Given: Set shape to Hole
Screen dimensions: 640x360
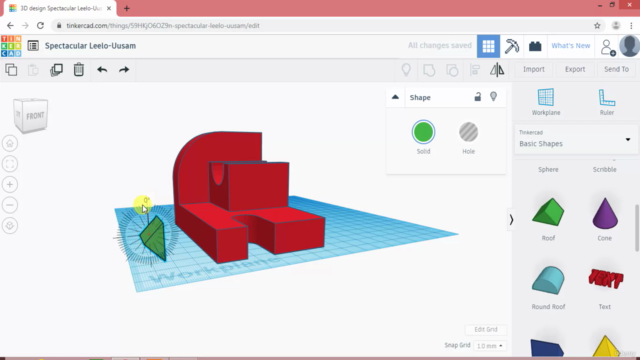Looking at the screenshot, I should click(x=468, y=132).
